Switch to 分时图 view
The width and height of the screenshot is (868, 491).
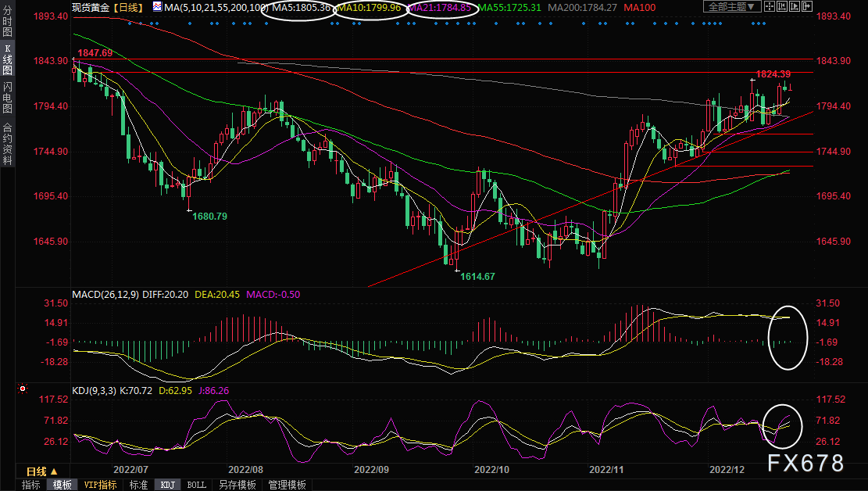point(7,23)
